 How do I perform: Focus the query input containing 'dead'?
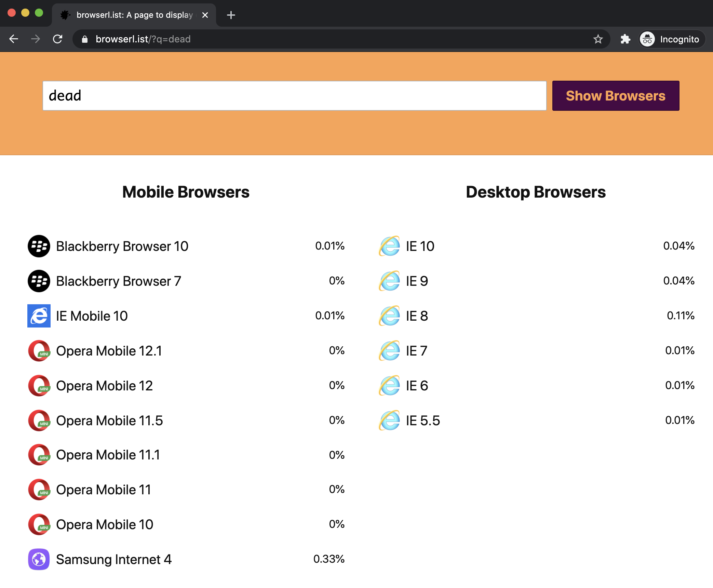pyautogui.click(x=294, y=96)
